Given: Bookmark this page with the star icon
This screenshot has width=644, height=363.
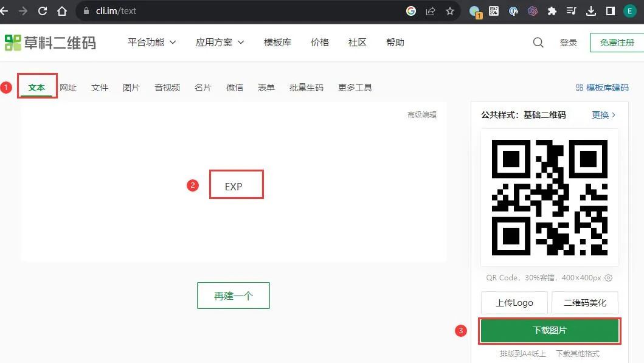Looking at the screenshot, I should pos(450,11).
